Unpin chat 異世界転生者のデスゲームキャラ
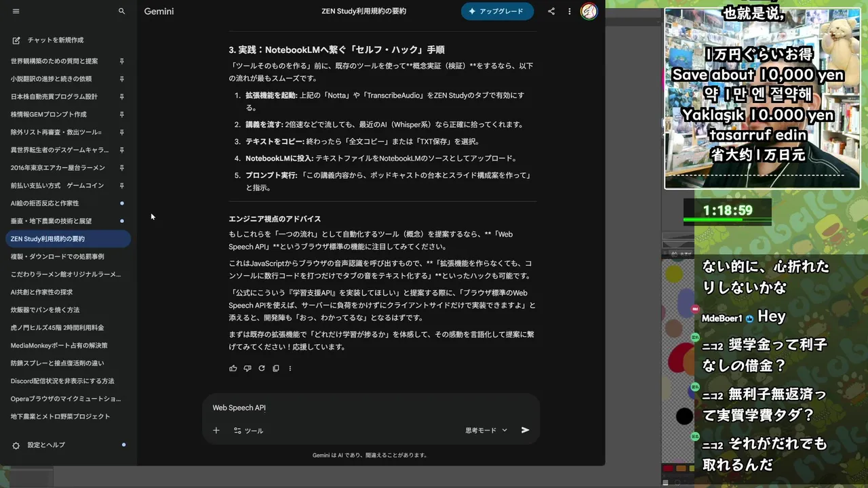868x488 pixels. click(122, 150)
